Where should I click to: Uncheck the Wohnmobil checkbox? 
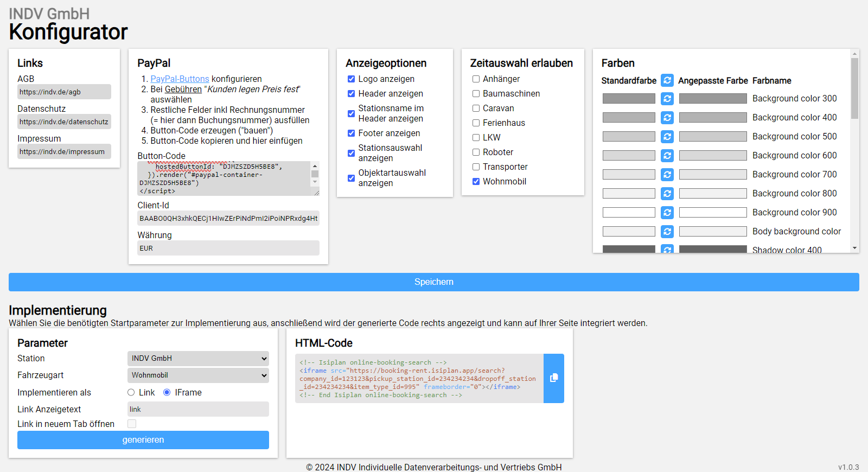click(476, 182)
